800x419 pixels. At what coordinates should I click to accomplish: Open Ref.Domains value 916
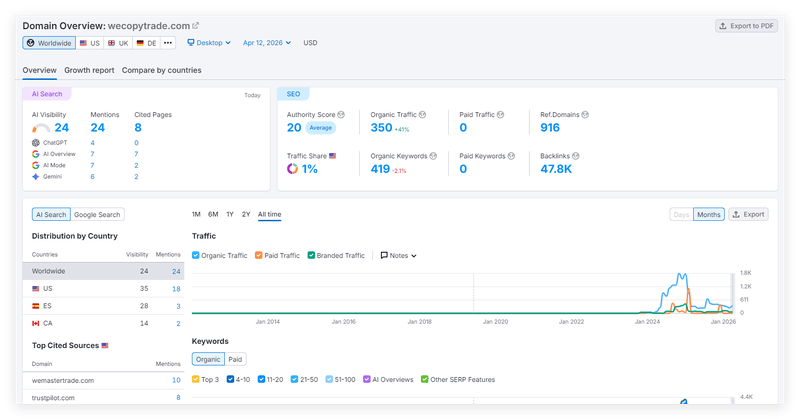[x=550, y=128]
